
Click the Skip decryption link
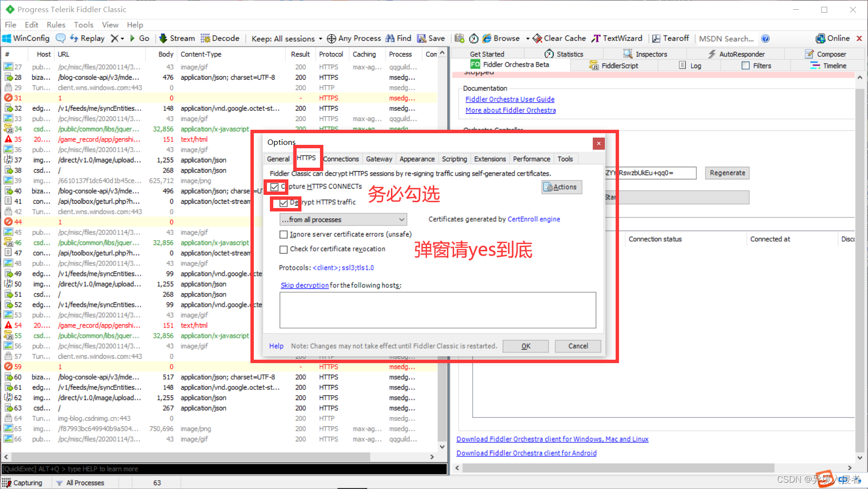[x=304, y=285]
